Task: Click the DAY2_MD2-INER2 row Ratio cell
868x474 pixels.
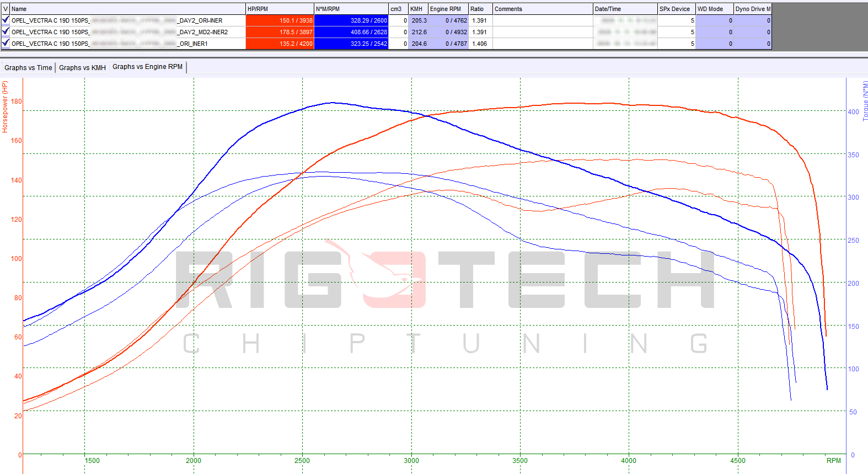Action: click(480, 32)
